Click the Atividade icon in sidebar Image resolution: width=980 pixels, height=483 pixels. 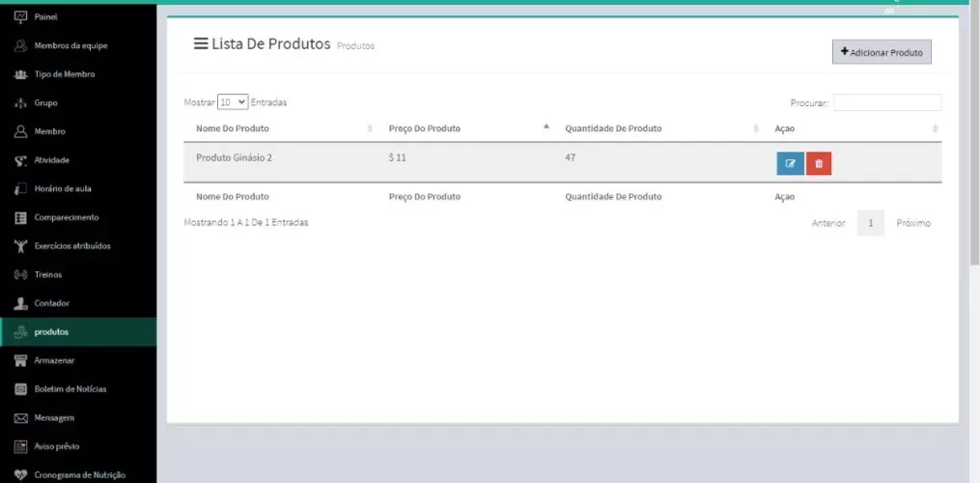20,160
